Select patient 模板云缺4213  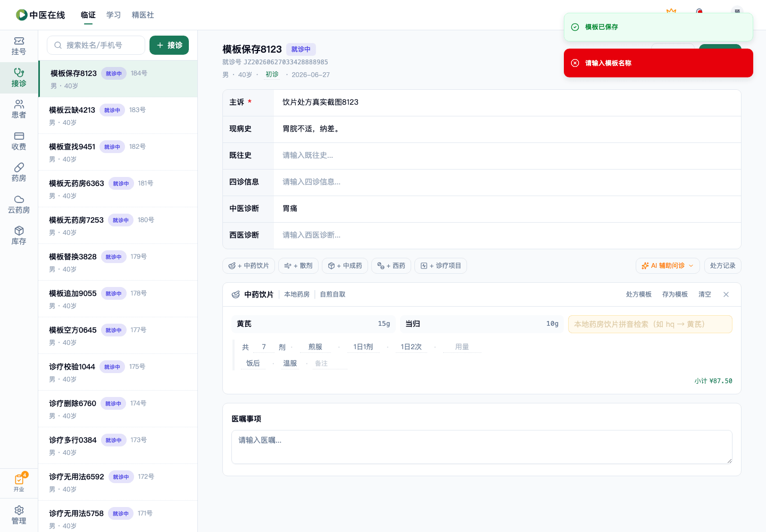pyautogui.click(x=118, y=115)
